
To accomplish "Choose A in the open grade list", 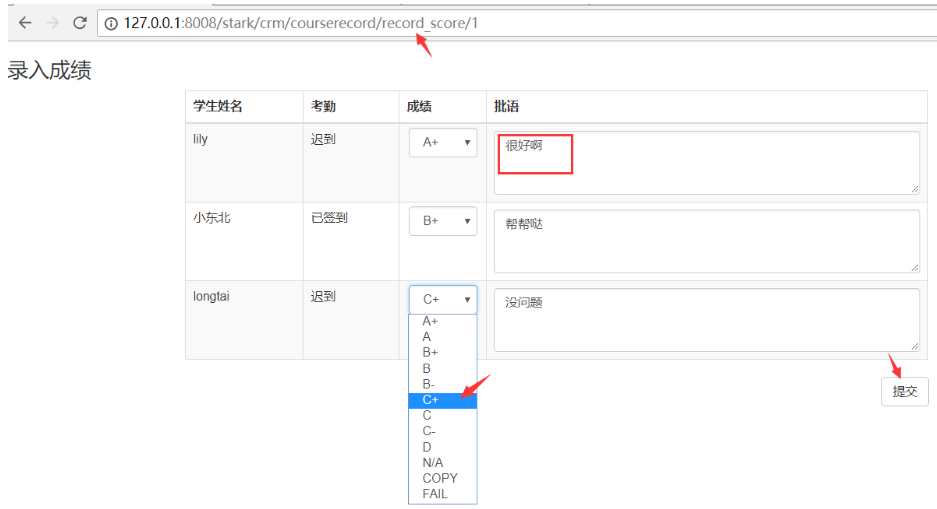I will [443, 337].
